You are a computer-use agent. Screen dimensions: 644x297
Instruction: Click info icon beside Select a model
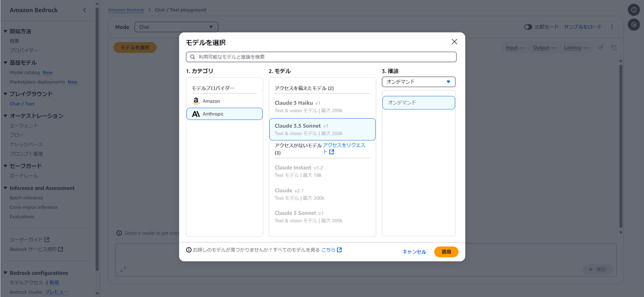click(x=119, y=233)
